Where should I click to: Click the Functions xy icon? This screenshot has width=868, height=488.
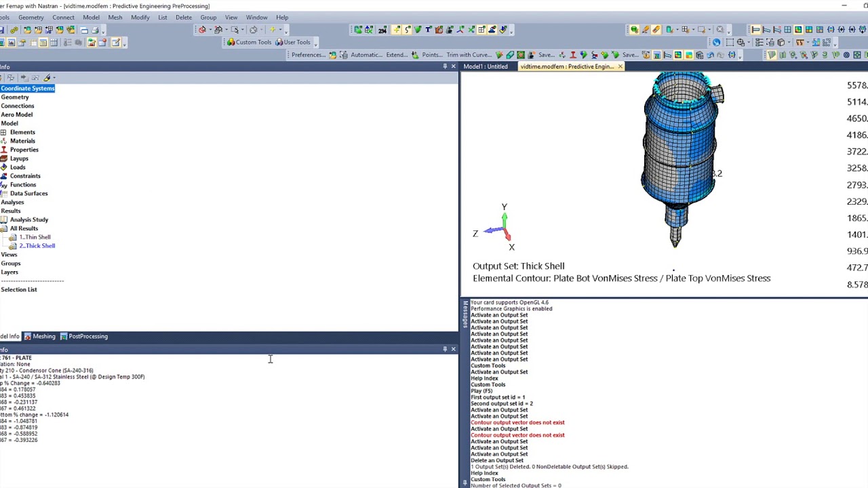tap(3, 185)
